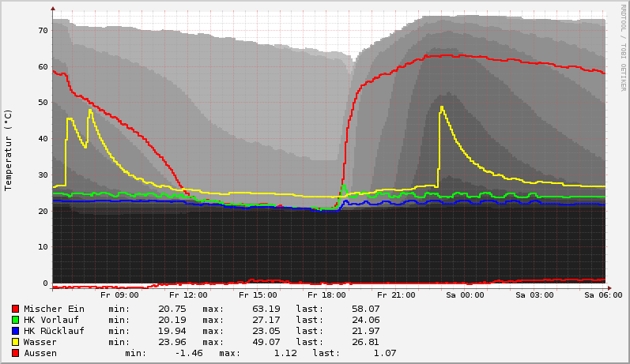630x364 pixels.
Task: Click the red Aussen legend swatch
Action: (15, 353)
